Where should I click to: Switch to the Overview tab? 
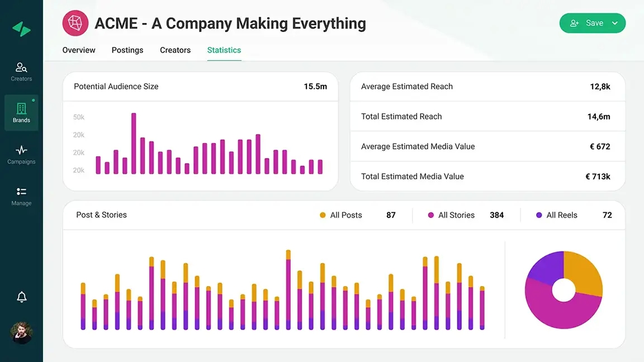click(79, 50)
